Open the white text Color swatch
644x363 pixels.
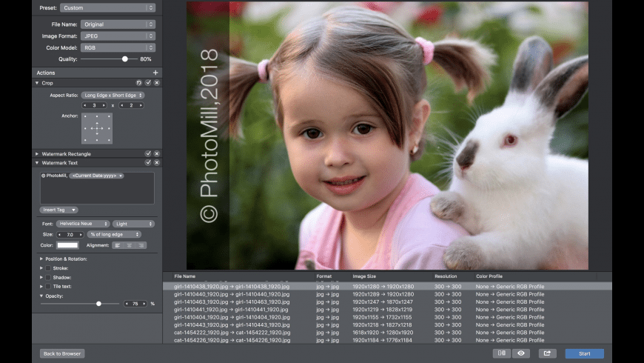67,245
